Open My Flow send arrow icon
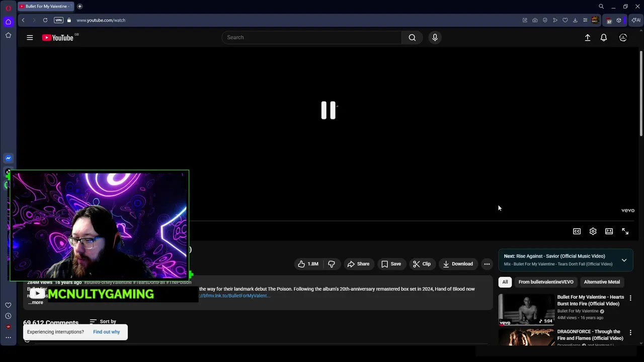The height and width of the screenshot is (362, 644). (555, 20)
